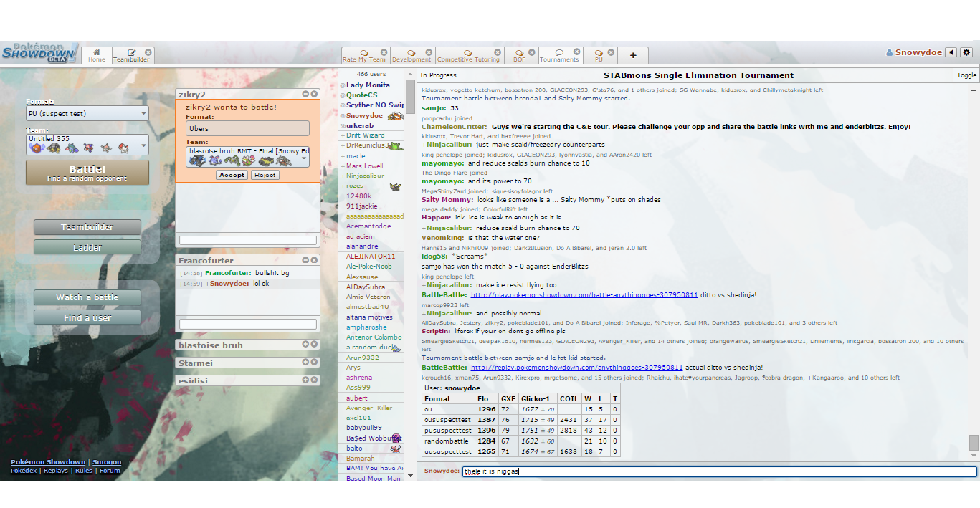Minimize the Francofurter private message window

tap(305, 260)
